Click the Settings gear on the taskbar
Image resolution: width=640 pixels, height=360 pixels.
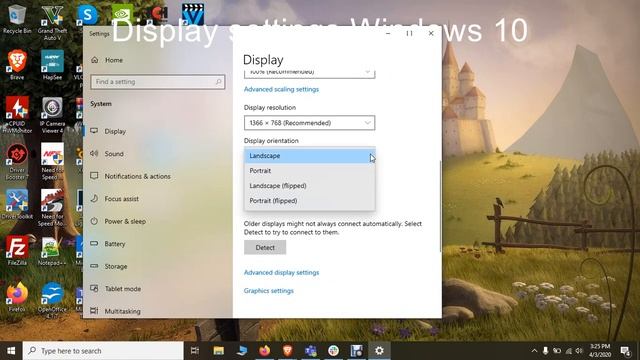pyautogui.click(x=379, y=351)
